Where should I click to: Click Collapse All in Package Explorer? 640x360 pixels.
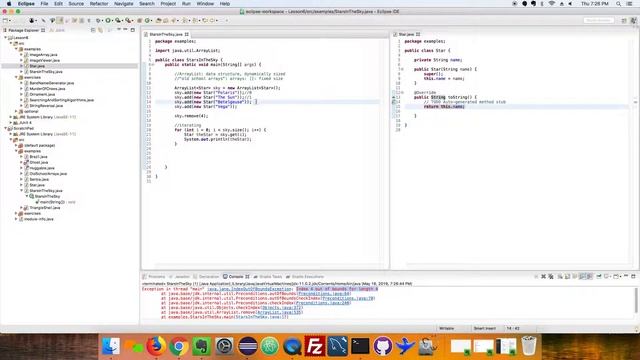pyautogui.click(x=93, y=30)
